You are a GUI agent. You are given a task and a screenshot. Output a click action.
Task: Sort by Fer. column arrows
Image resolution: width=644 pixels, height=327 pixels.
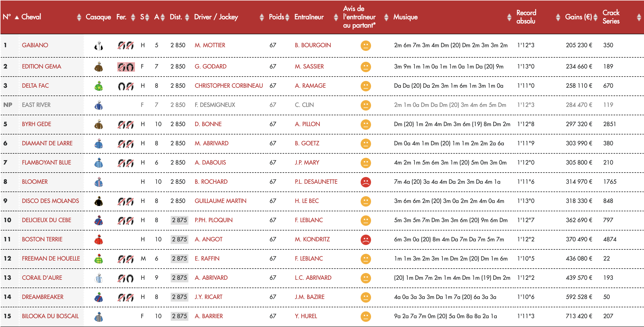click(x=133, y=17)
